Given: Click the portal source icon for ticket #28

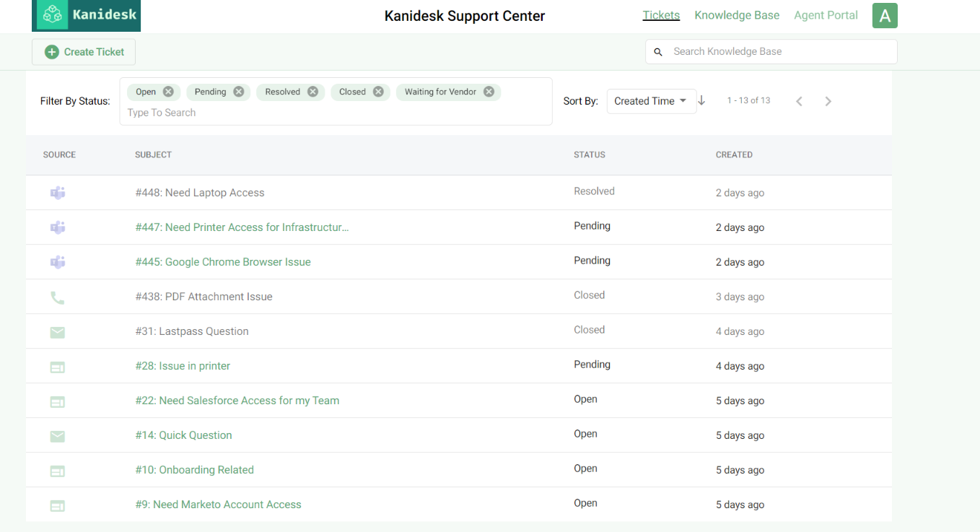Looking at the screenshot, I should click(x=58, y=367).
